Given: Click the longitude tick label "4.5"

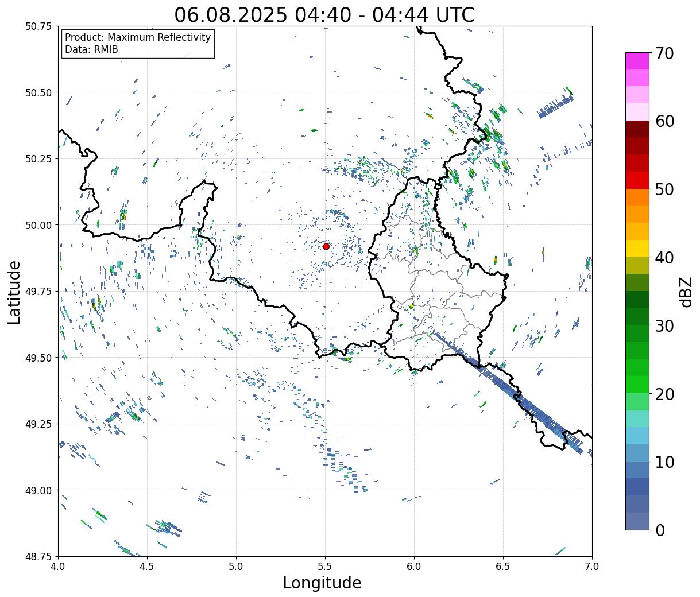Looking at the screenshot, I should click(147, 567).
